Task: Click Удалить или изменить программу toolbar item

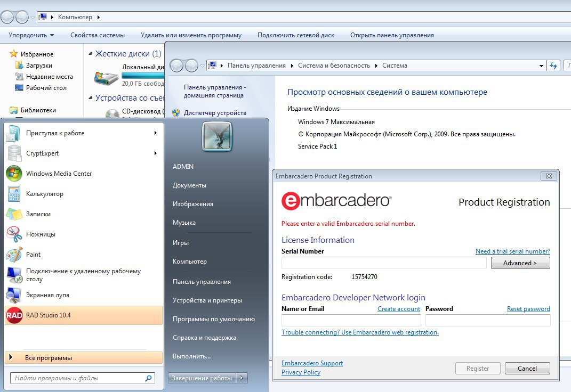Action: (191, 35)
